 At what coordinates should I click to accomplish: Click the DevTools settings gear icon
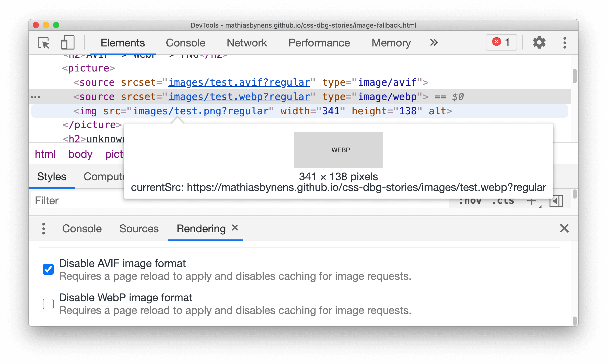[x=539, y=42]
